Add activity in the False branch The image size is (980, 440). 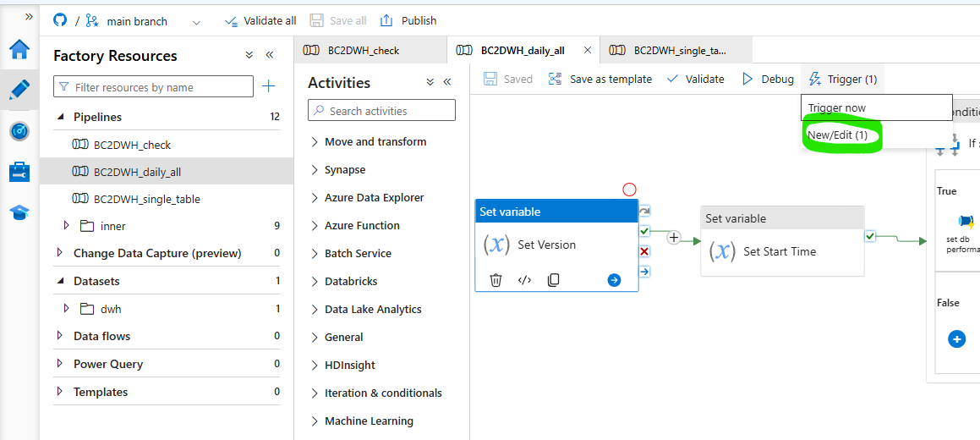coord(957,338)
